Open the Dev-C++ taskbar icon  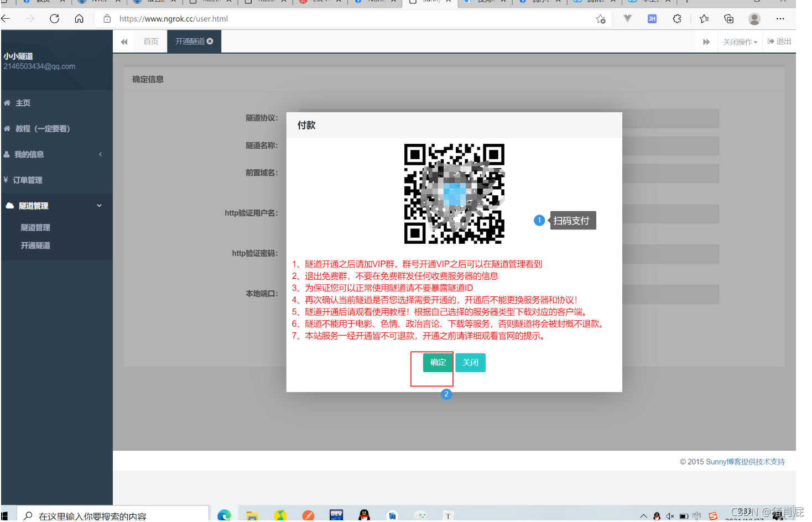(x=336, y=515)
